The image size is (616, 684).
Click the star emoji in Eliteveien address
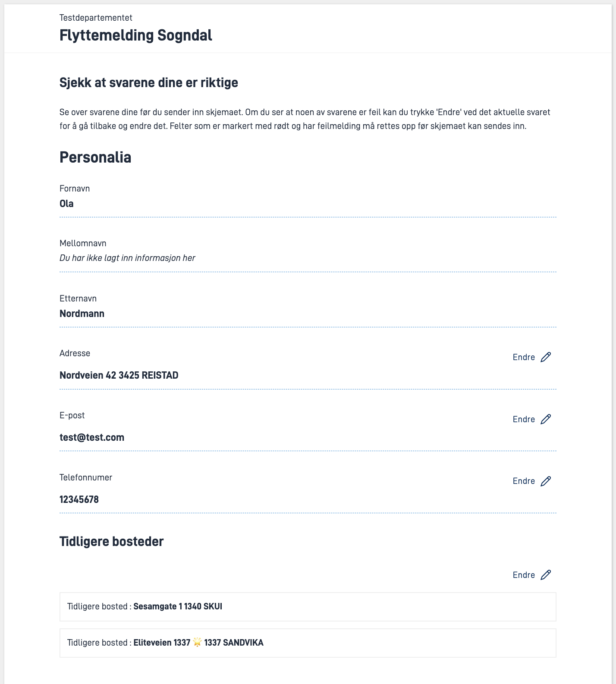197,642
